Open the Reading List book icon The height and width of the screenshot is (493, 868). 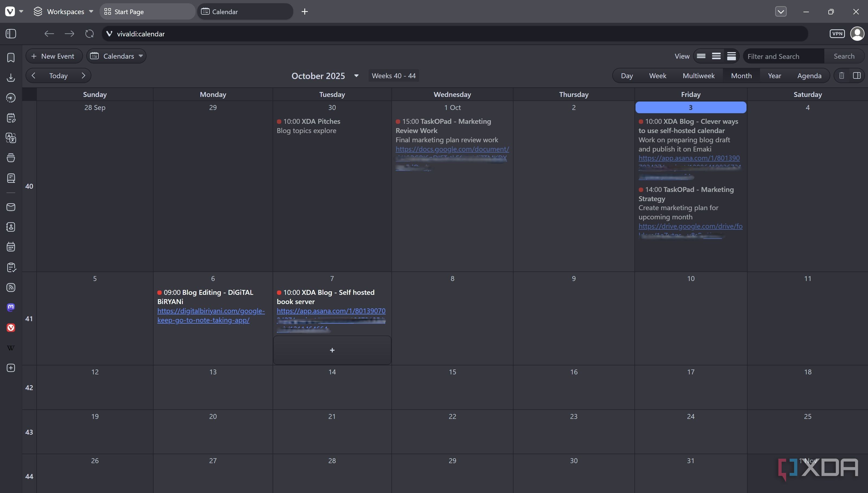click(x=11, y=178)
